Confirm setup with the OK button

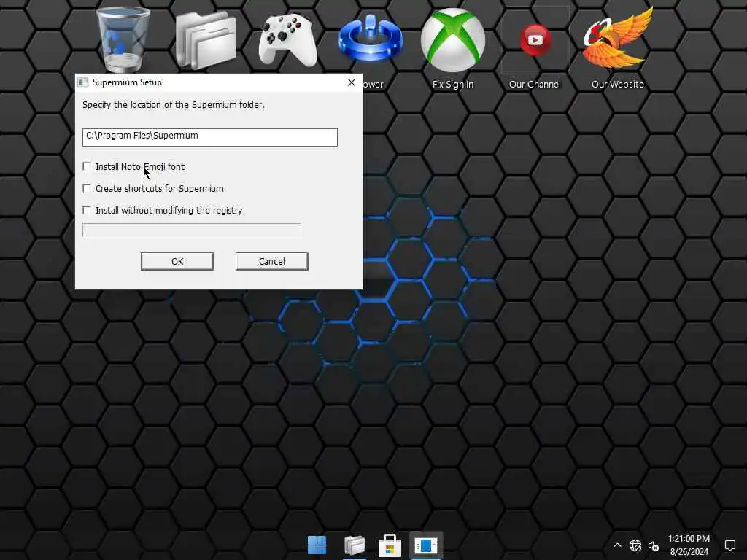tap(177, 262)
